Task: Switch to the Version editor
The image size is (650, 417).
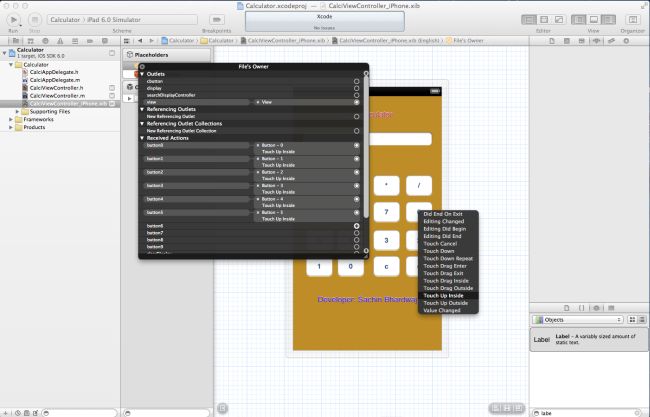Action: click(559, 19)
